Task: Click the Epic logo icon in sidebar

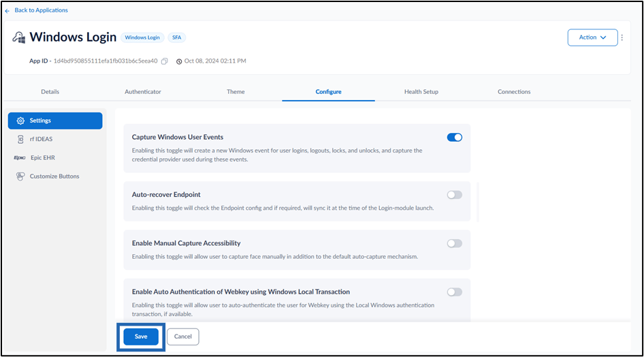Action: pos(20,158)
